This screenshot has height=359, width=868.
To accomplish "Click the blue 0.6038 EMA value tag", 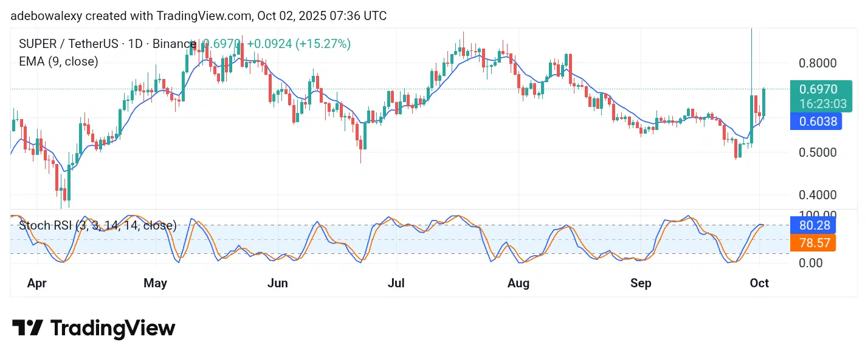I will [815, 121].
